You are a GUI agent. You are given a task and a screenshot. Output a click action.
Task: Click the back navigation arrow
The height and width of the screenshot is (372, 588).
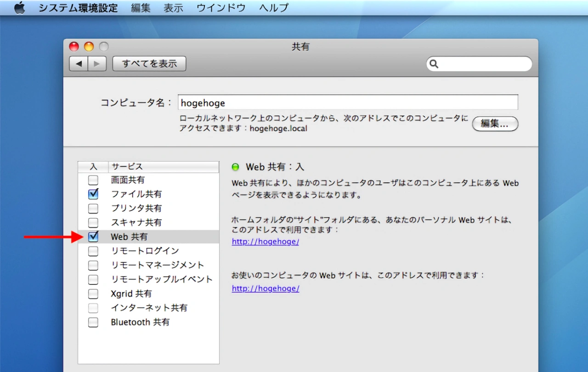[x=78, y=63]
